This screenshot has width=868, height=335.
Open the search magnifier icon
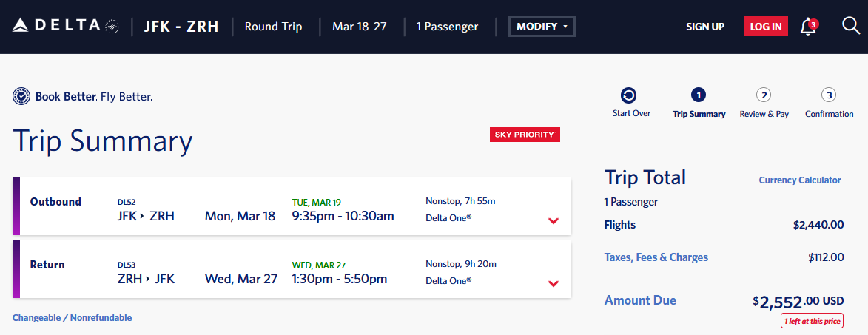pyautogui.click(x=851, y=26)
